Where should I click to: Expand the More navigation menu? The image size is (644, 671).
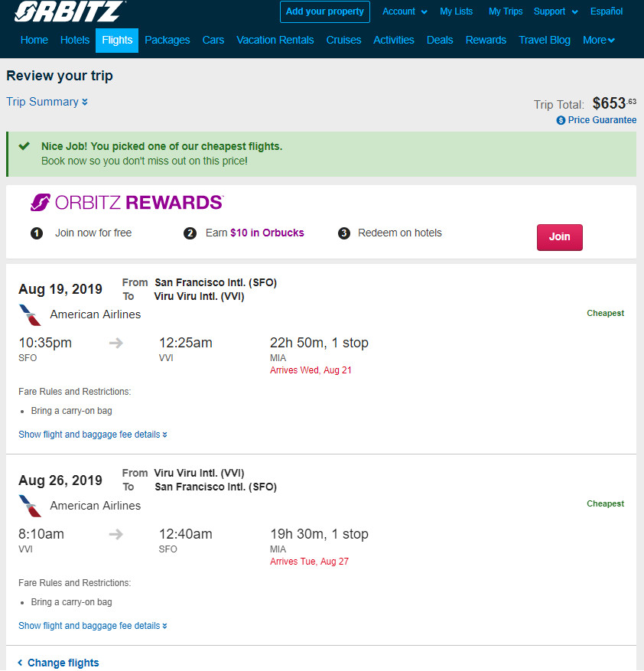click(x=599, y=41)
